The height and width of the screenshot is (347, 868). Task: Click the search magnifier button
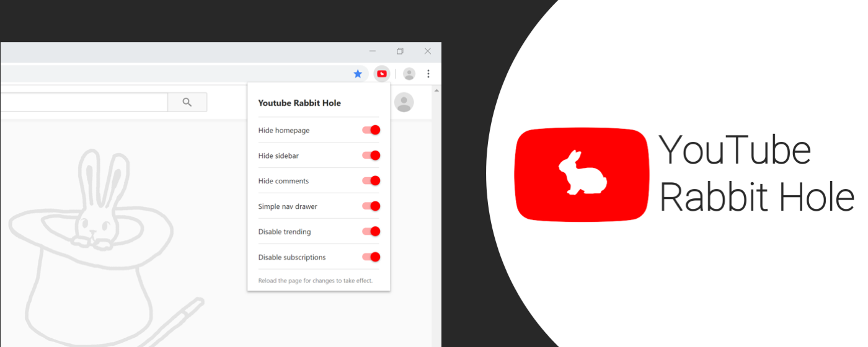(x=187, y=102)
